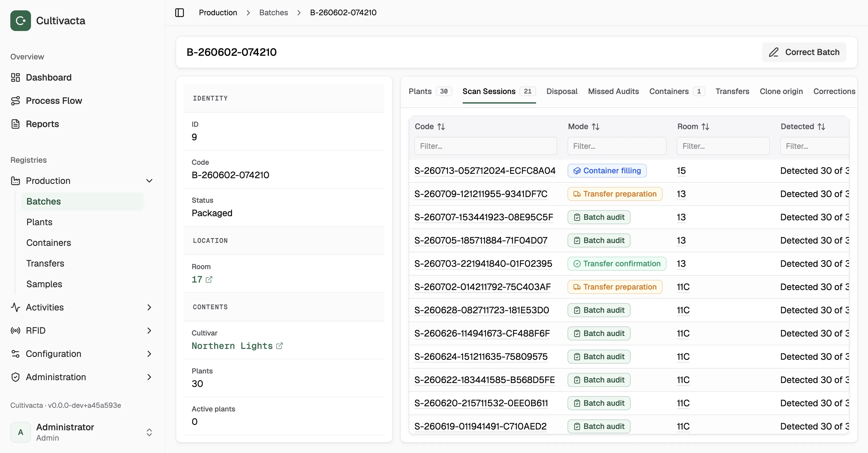
Task: Sort by Detected column arrows
Action: (x=822, y=127)
